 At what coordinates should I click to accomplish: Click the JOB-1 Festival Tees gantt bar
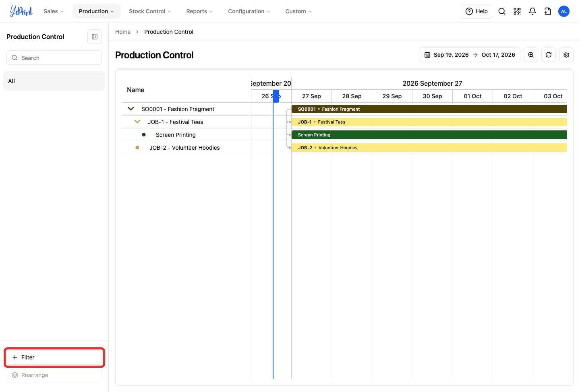pos(429,122)
